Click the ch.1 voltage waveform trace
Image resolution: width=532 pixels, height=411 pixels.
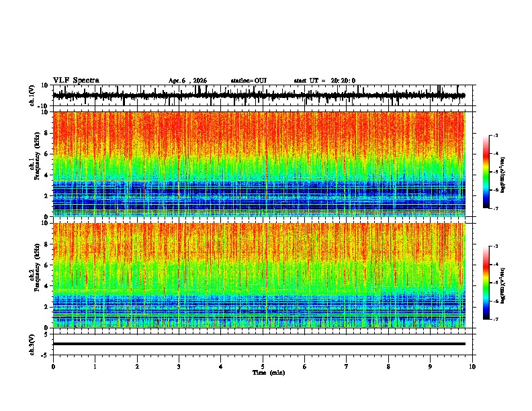click(x=259, y=95)
